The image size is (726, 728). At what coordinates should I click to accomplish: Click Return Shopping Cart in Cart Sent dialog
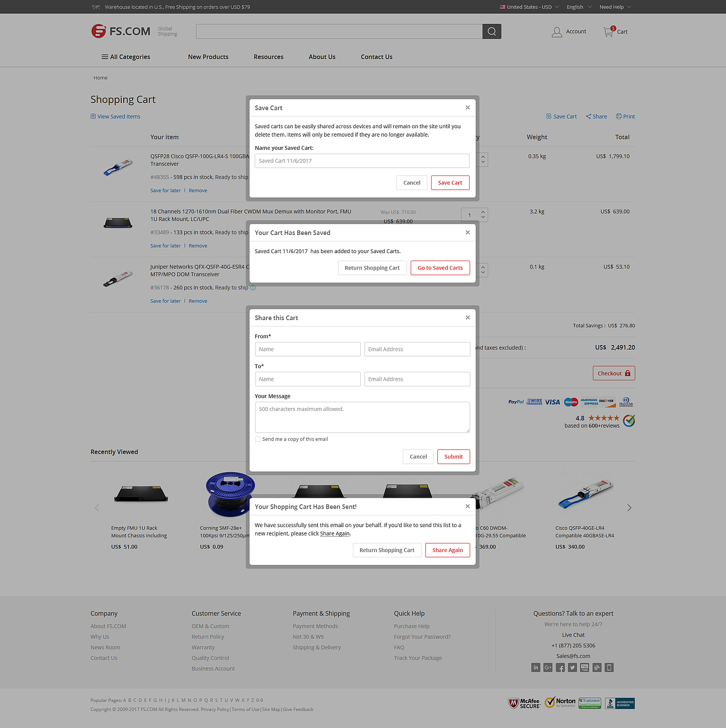[387, 550]
